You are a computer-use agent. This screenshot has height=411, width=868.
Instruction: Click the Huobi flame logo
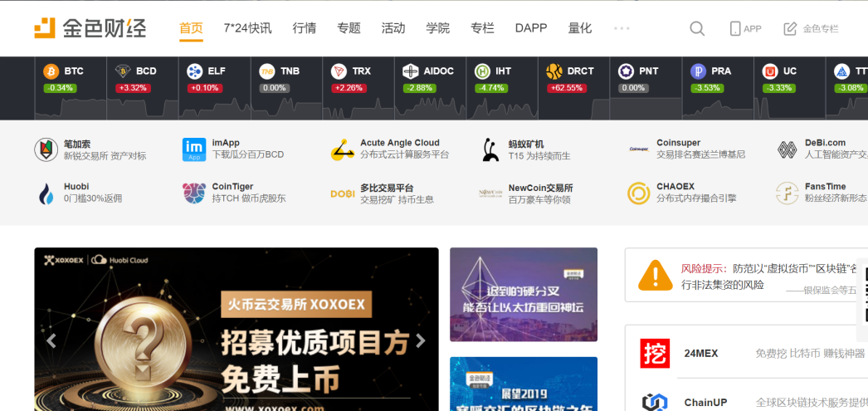(x=46, y=193)
